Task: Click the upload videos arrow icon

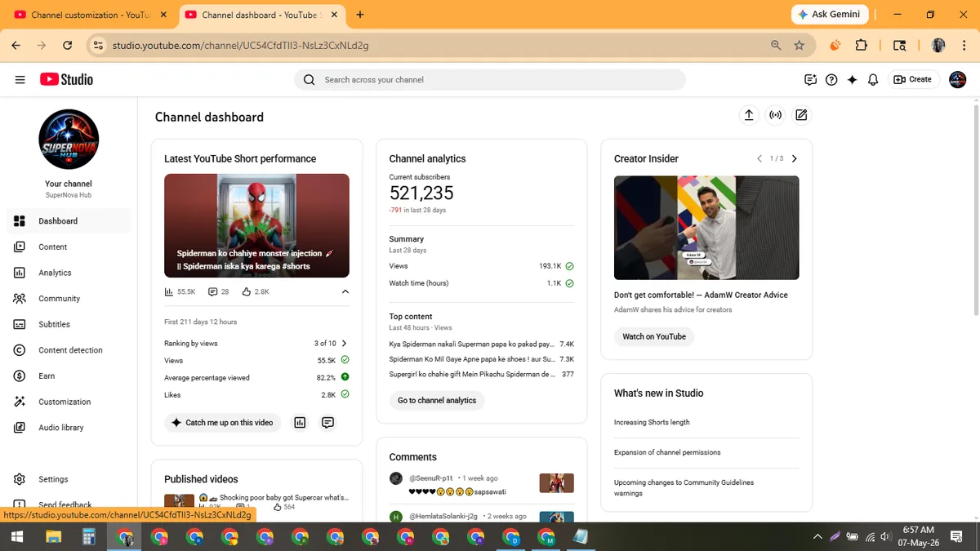Action: [749, 115]
